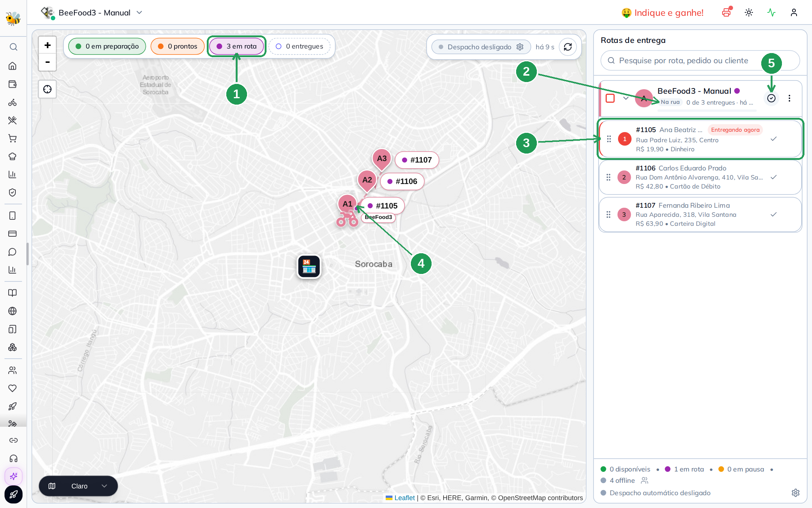The image size is (812, 508).
Task: Click the order #1105 drag handle
Action: click(609, 139)
